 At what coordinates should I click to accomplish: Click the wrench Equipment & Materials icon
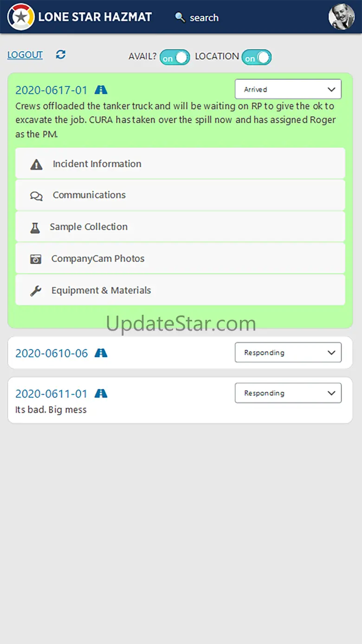click(x=36, y=291)
